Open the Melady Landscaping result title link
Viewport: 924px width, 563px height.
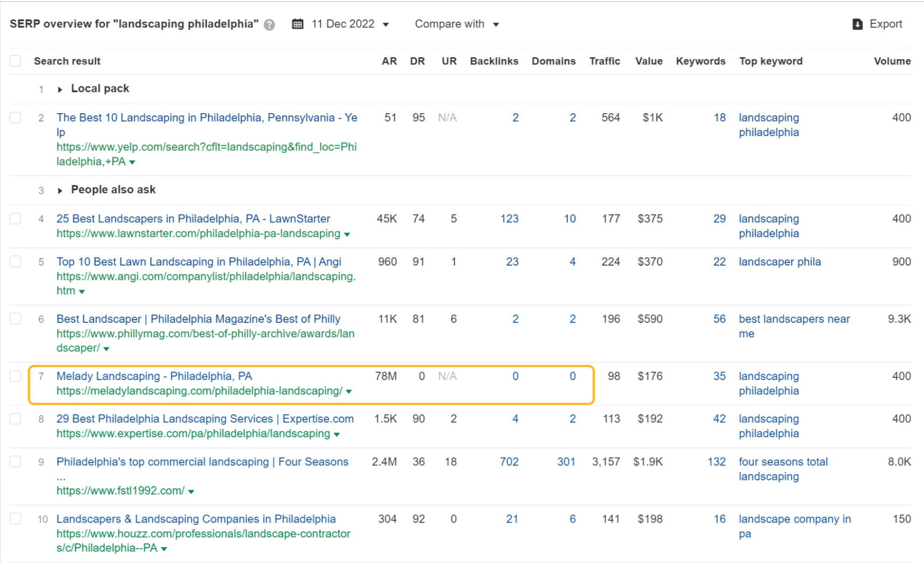tap(154, 376)
